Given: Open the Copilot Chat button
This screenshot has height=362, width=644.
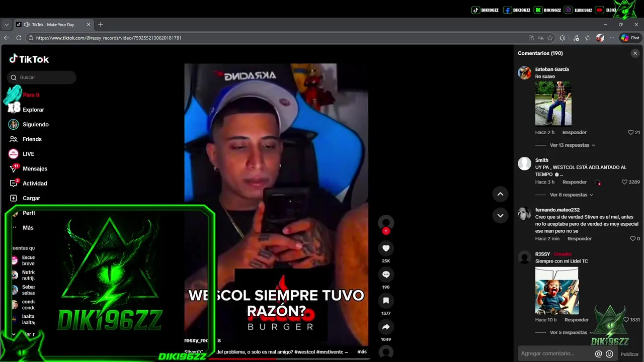Looking at the screenshot, I should [630, 38].
